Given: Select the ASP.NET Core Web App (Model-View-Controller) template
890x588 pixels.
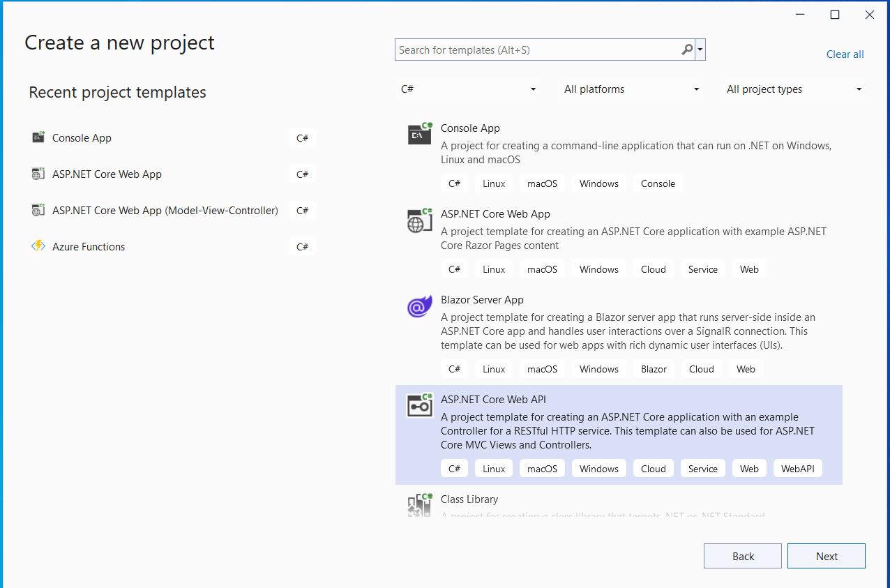Looking at the screenshot, I should coord(165,210).
